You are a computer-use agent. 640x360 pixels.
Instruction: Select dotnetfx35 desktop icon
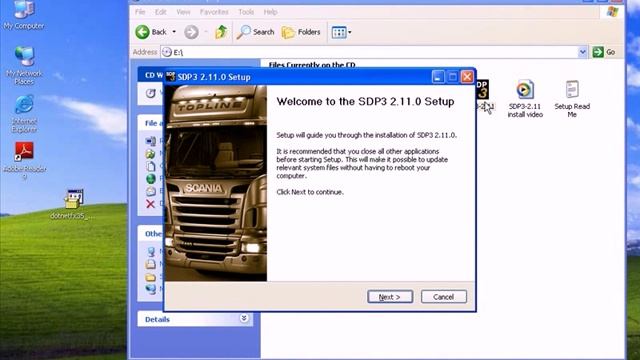click(x=73, y=204)
